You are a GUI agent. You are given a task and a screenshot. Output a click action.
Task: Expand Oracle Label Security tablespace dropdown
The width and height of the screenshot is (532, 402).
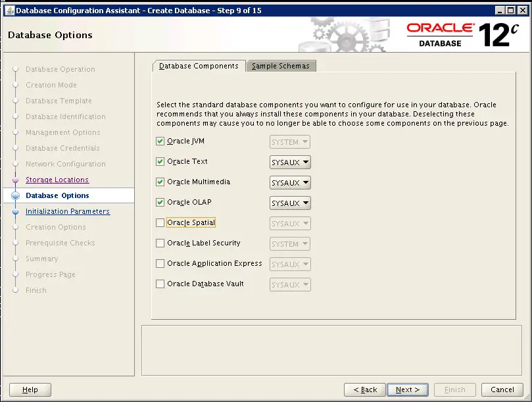[290, 244]
